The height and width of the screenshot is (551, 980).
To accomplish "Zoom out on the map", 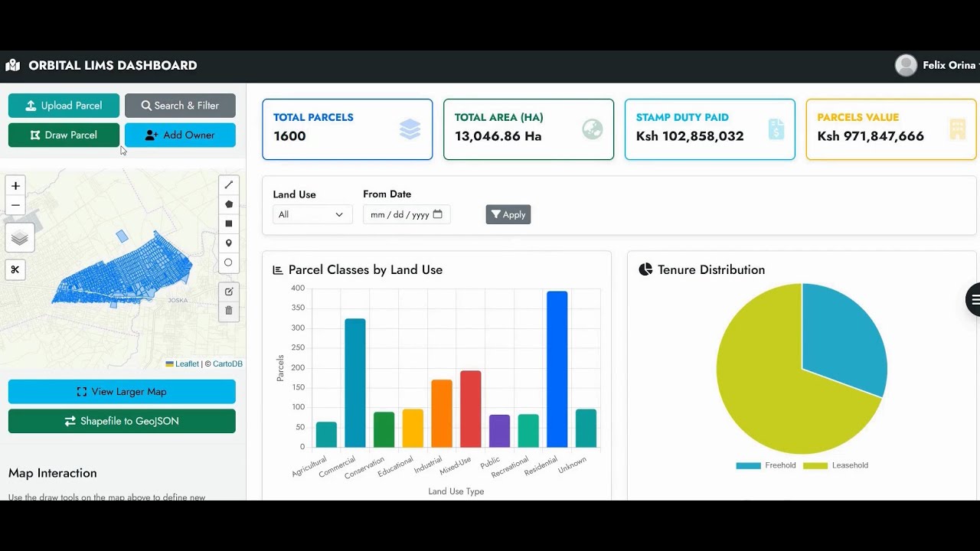I will [15, 205].
